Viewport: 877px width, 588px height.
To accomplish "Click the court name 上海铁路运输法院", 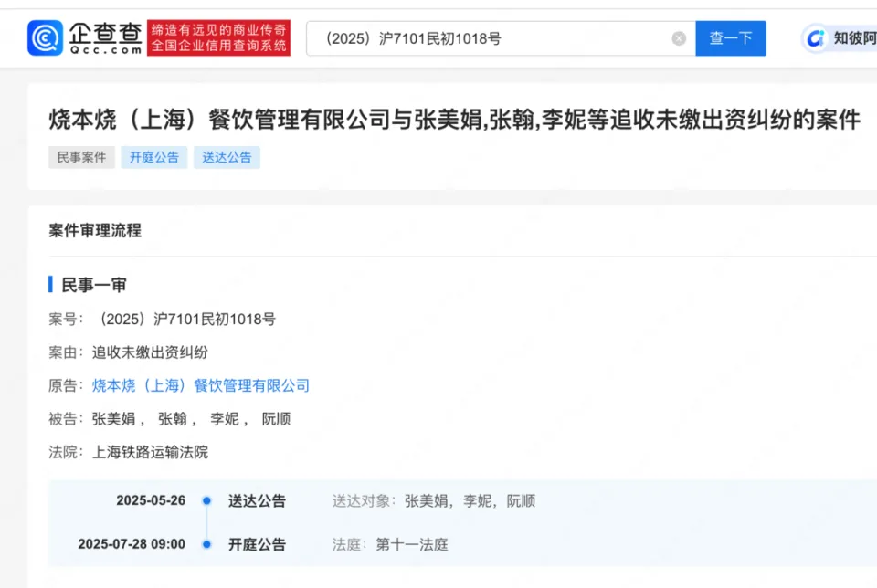I will coord(150,452).
